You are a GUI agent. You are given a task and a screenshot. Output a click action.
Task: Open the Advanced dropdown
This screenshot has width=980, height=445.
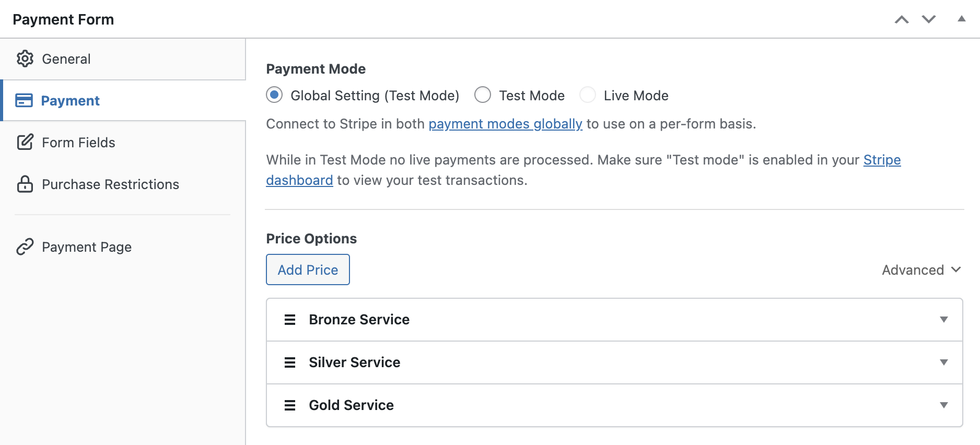click(921, 270)
